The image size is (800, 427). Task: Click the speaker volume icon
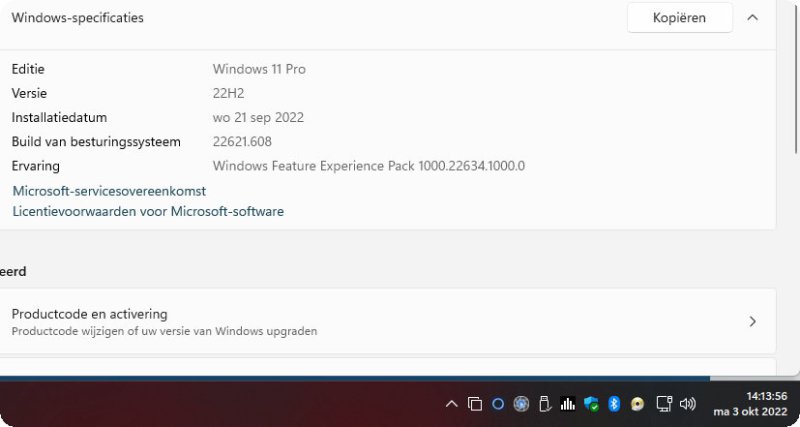[687, 404]
